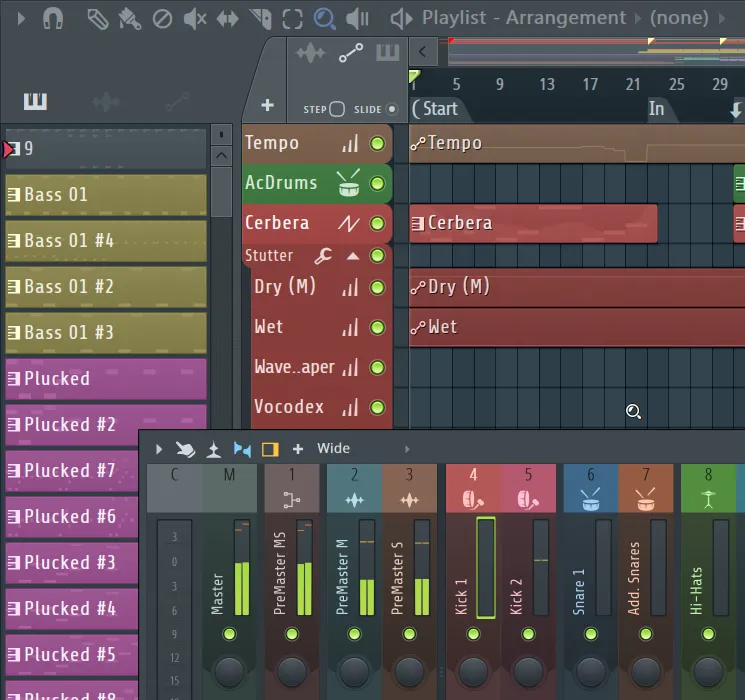Viewport: 745px width, 700px height.
Task: Select pattern Plucked #6
Action: [x=72, y=517]
